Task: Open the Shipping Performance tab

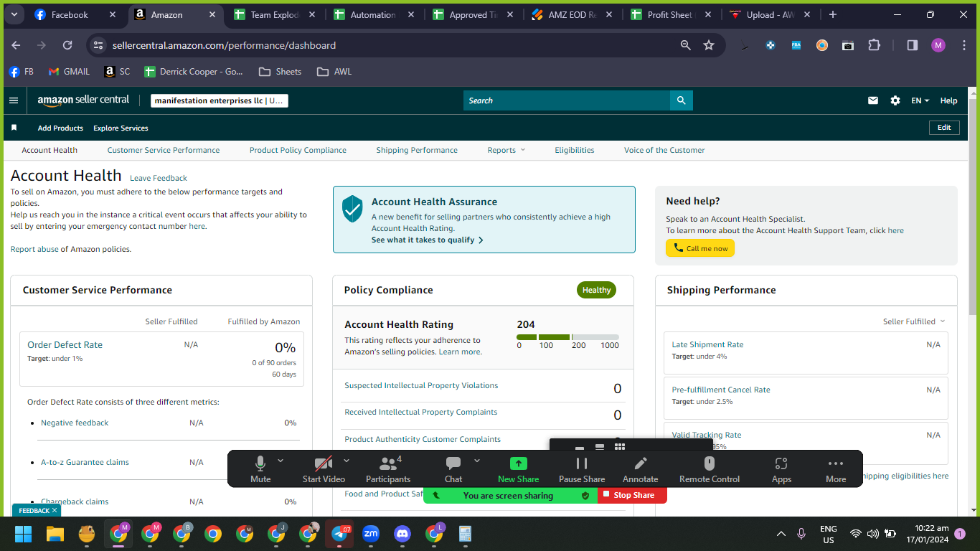Action: (417, 150)
